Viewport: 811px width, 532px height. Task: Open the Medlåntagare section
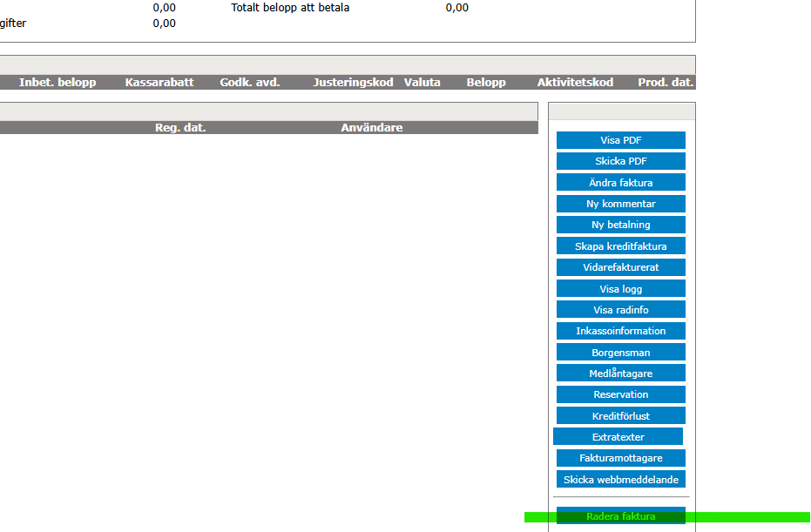click(x=620, y=374)
